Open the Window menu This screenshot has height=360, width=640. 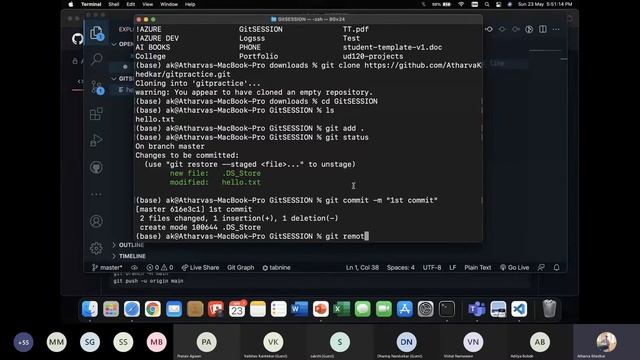(x=169, y=4)
